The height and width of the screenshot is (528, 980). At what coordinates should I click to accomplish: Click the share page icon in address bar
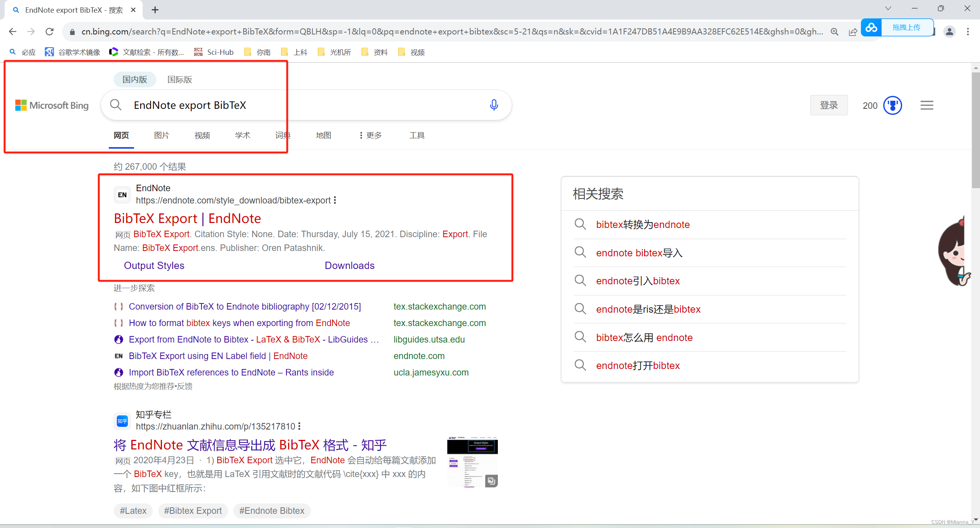pos(852,32)
